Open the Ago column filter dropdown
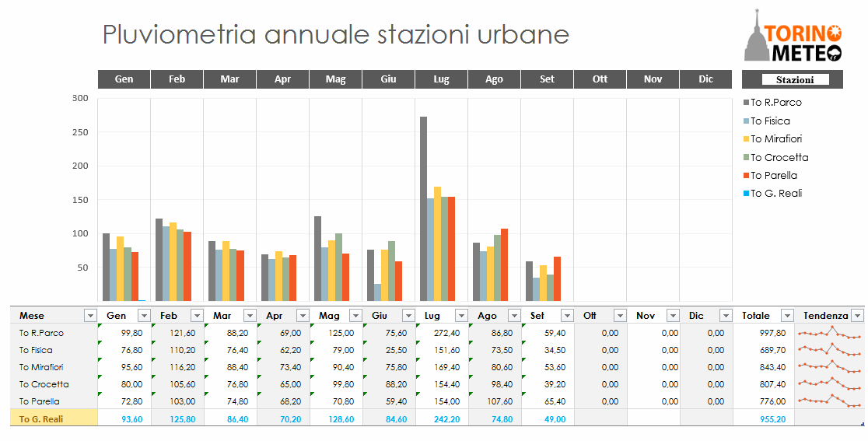The height and width of the screenshot is (441, 868). pos(514,316)
